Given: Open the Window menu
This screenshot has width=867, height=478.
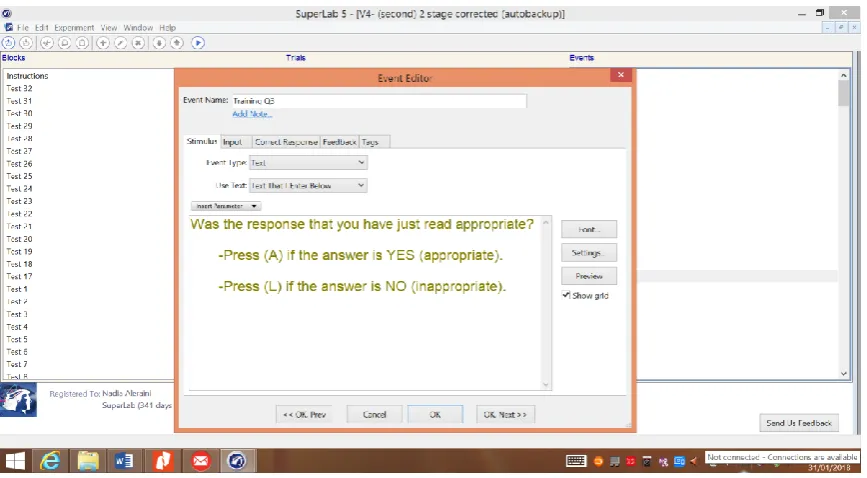Looking at the screenshot, I should [138, 28].
